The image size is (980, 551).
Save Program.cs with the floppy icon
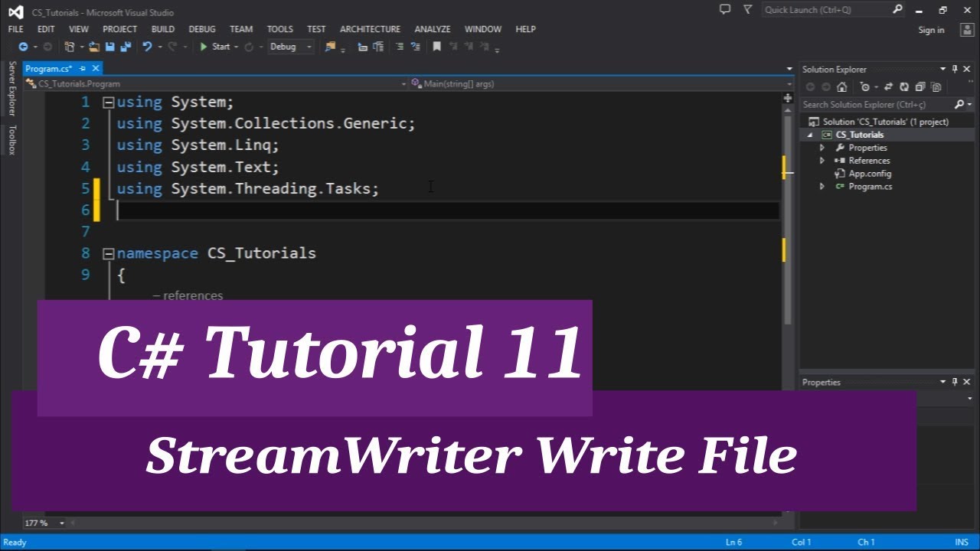pyautogui.click(x=109, y=47)
